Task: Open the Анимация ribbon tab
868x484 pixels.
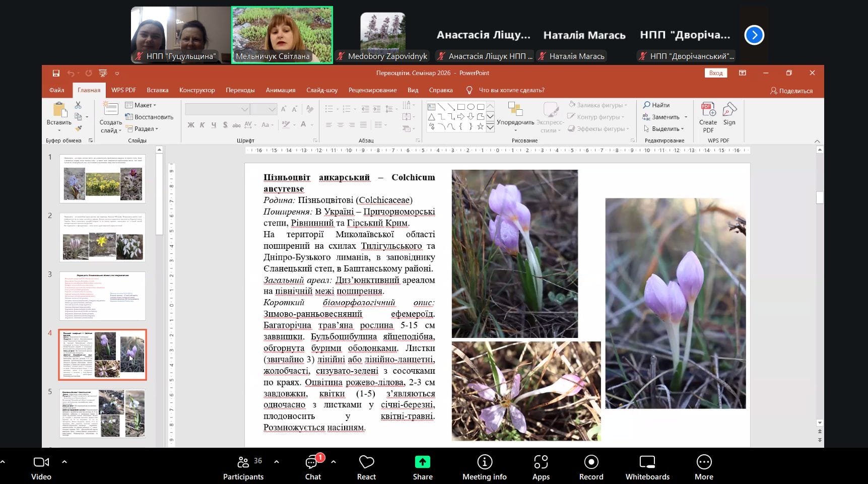Action: tap(280, 90)
